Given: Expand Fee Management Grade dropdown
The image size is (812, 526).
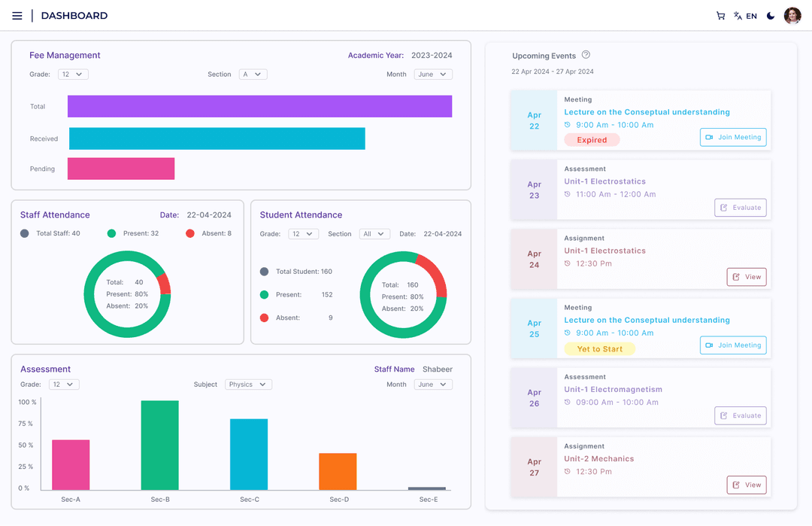Looking at the screenshot, I should [x=73, y=74].
